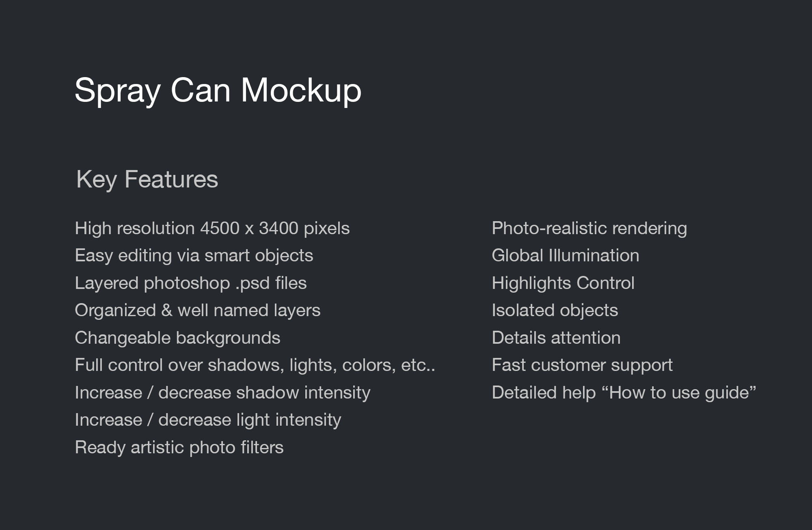Select Increase / decrease shadow intensity text
812x530 pixels.
tap(222, 393)
